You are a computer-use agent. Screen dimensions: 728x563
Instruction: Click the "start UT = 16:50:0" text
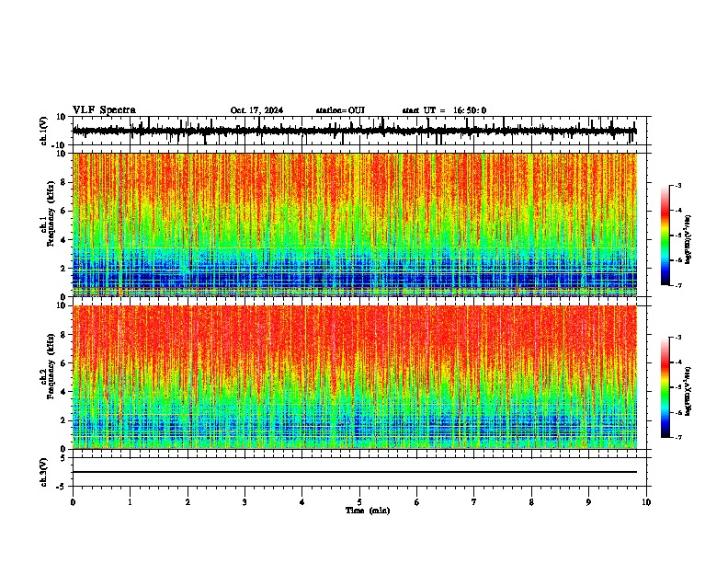444,110
